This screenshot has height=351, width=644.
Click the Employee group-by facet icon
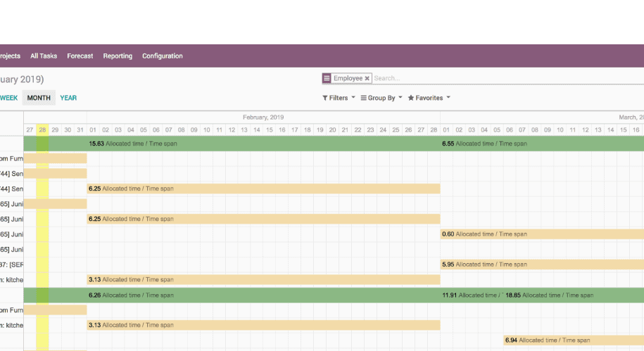pos(327,78)
